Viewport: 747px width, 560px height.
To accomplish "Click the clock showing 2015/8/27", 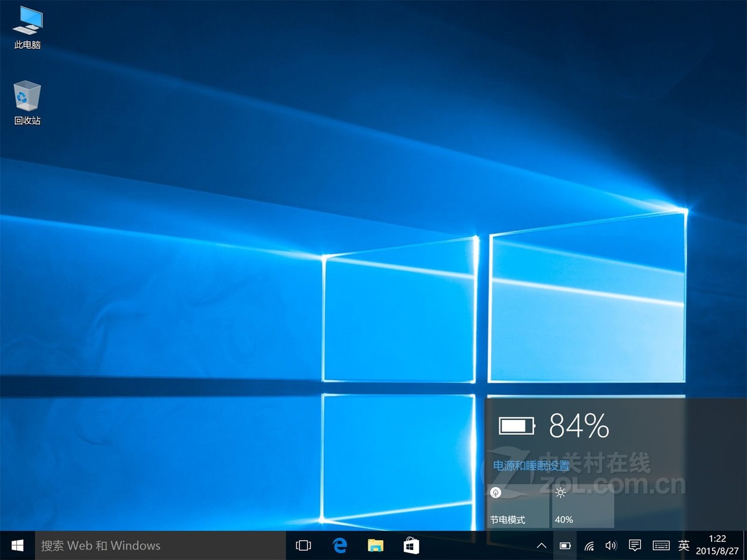I will pyautogui.click(x=718, y=545).
